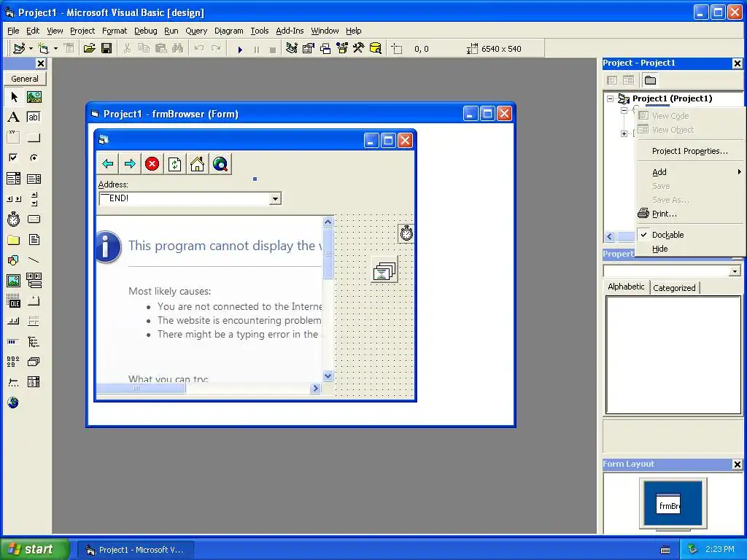Select the Shape control tool
Screen dimensions: 747x560
point(14,260)
